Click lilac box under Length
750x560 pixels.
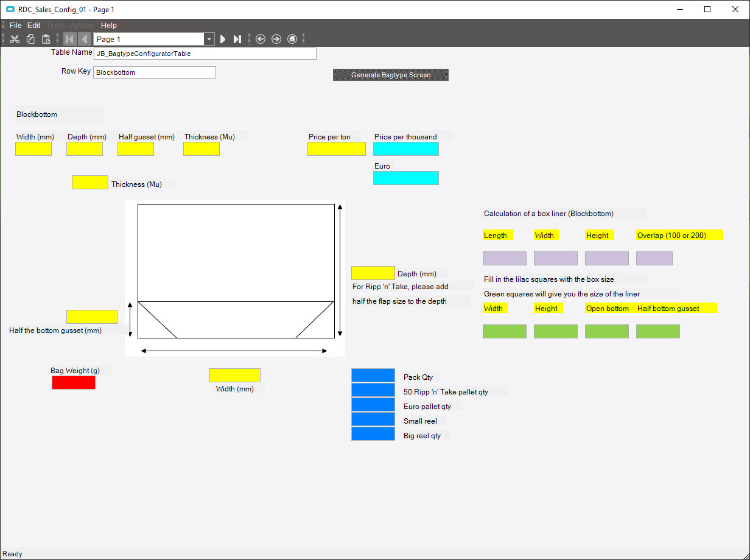pyautogui.click(x=505, y=259)
